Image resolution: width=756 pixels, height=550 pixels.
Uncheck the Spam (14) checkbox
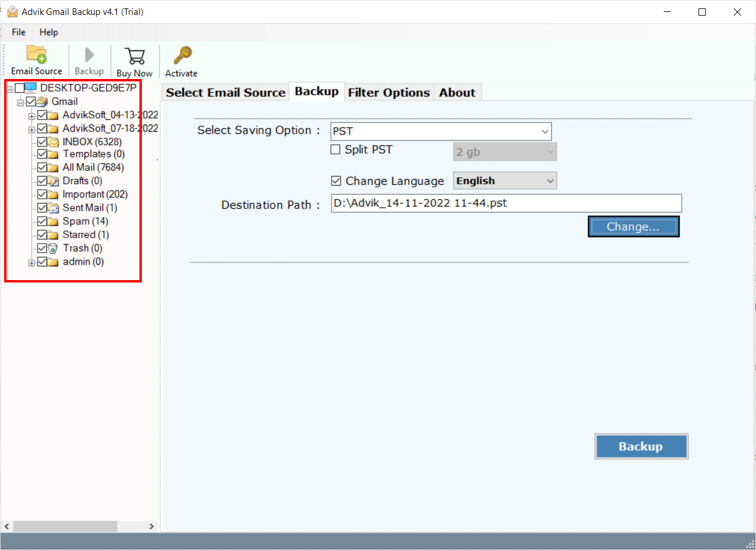(42, 221)
